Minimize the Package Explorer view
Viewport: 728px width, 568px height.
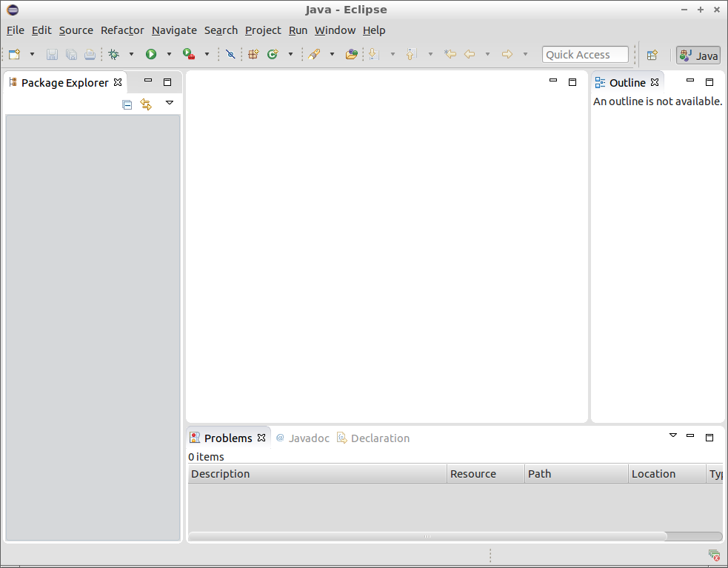pyautogui.click(x=148, y=80)
